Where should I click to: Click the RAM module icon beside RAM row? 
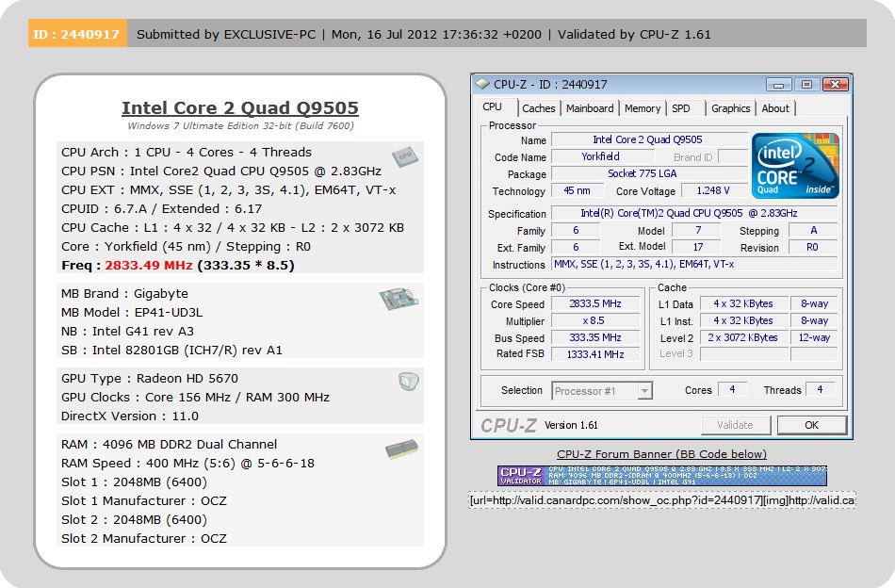(x=402, y=449)
